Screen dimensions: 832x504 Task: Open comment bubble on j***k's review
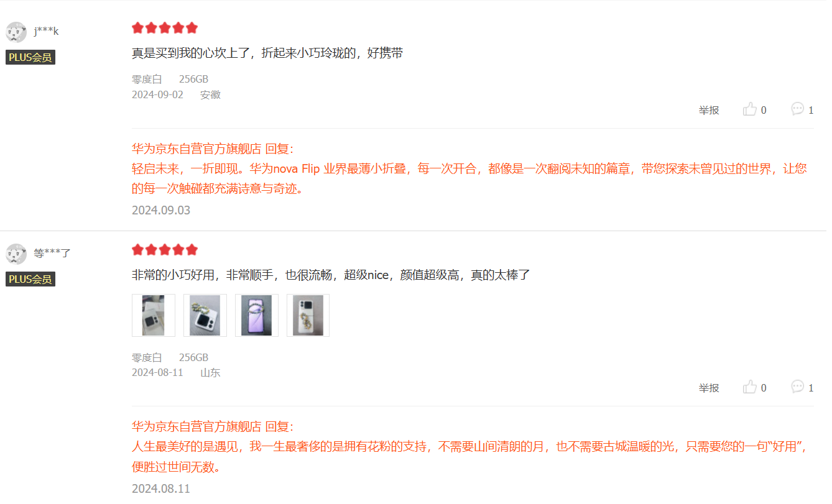tap(797, 109)
